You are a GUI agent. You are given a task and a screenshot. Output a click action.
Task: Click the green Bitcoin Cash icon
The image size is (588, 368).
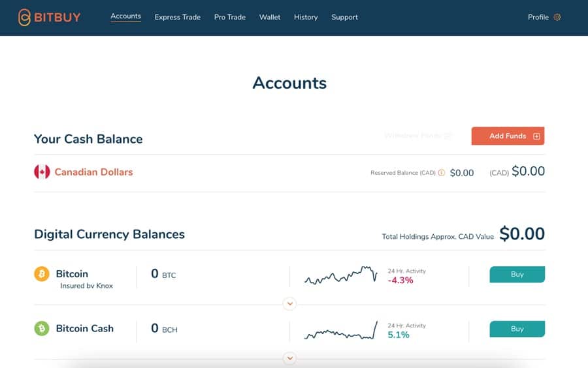click(42, 329)
